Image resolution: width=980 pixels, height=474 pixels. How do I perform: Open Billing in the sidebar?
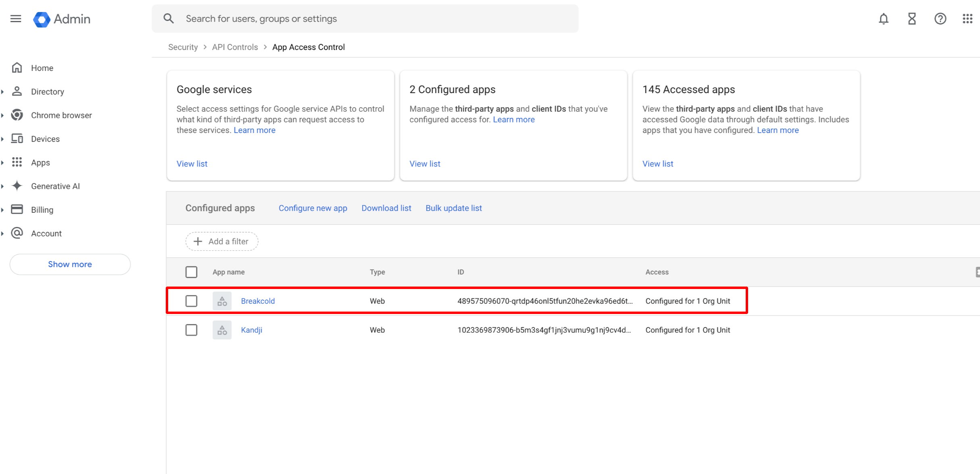point(42,210)
